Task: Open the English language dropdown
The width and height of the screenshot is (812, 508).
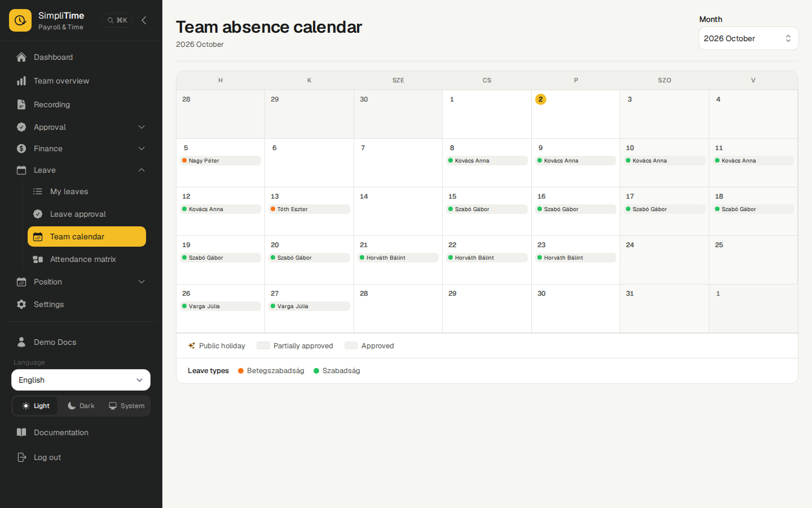Action: 81,380
